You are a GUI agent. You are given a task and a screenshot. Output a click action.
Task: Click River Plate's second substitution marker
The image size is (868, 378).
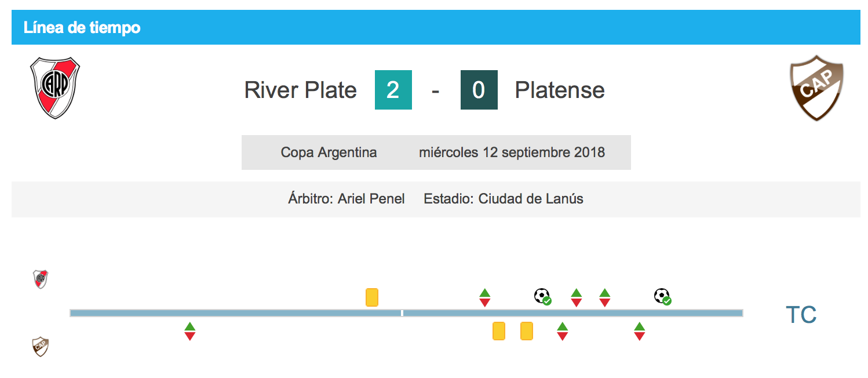(576, 297)
